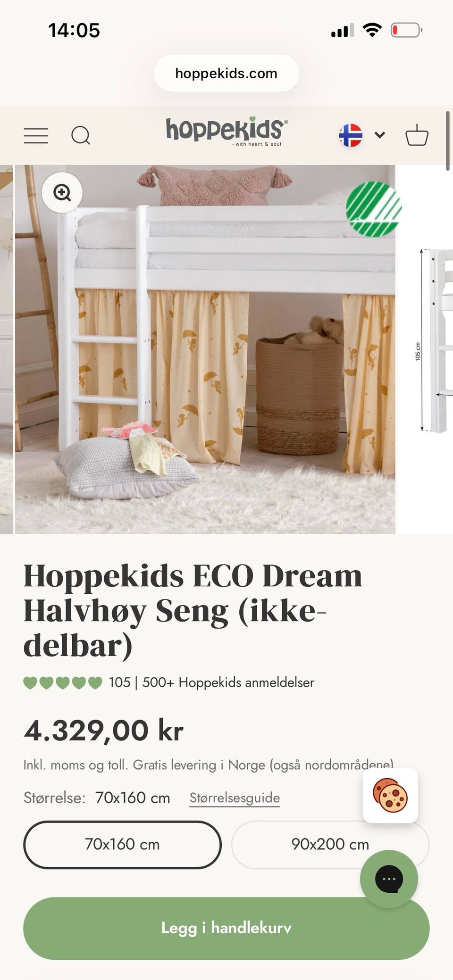The height and width of the screenshot is (980, 453).
Task: Click the Norwegian flag icon
Action: click(351, 135)
